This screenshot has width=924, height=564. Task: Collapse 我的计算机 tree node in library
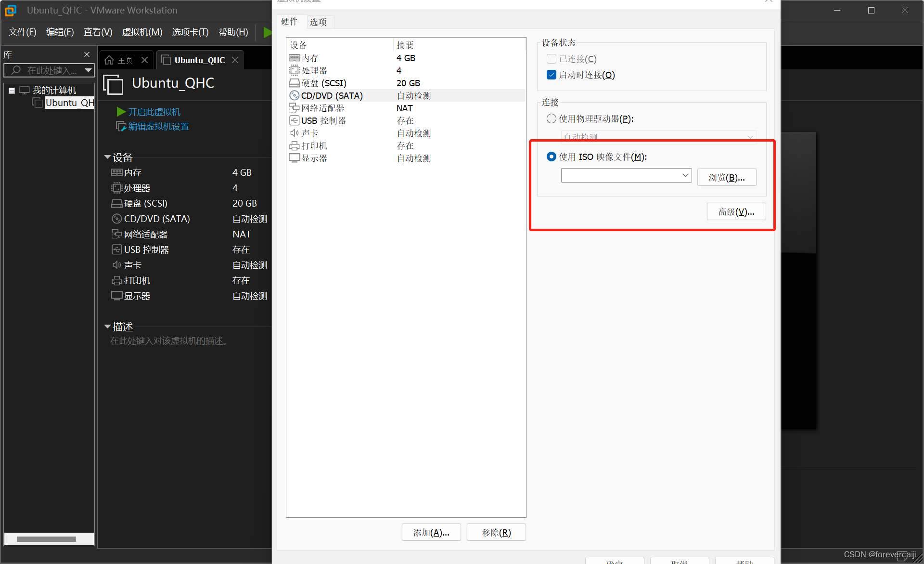point(12,91)
